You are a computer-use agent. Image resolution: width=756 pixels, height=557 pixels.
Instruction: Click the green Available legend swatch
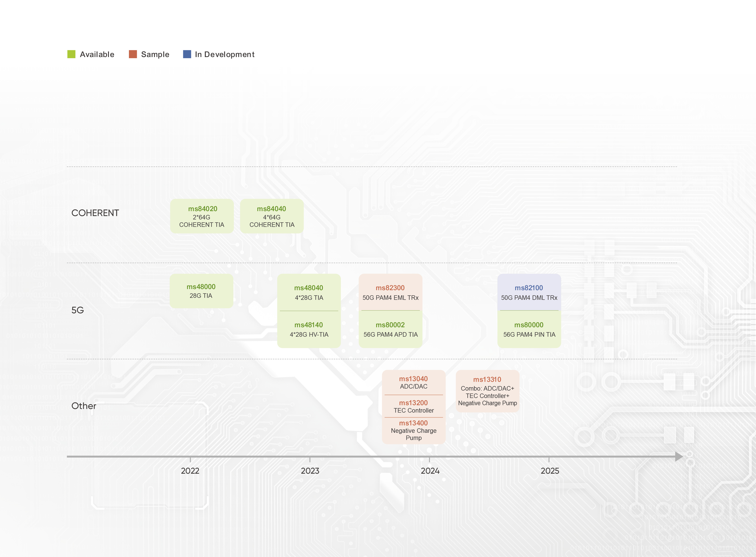tap(71, 54)
